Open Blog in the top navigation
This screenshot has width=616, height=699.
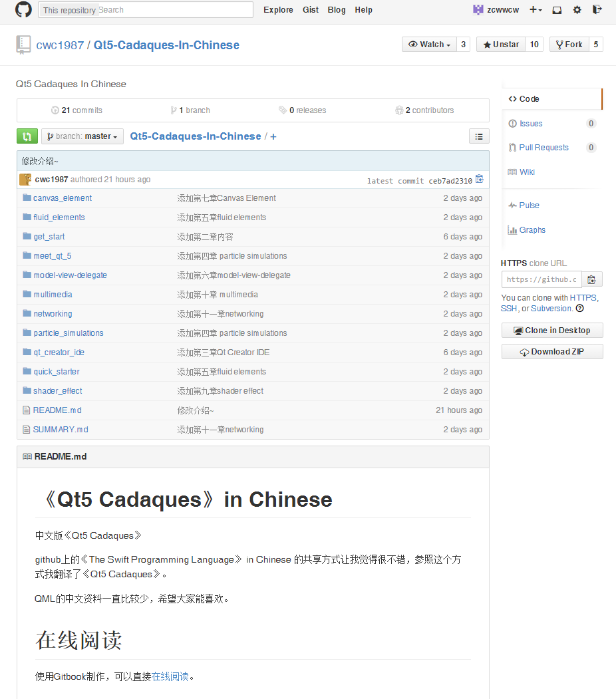pyautogui.click(x=337, y=10)
